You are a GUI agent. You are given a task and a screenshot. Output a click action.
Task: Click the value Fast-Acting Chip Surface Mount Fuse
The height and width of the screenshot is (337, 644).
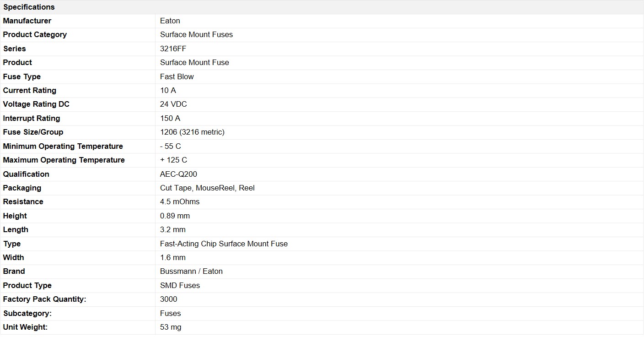click(x=224, y=244)
